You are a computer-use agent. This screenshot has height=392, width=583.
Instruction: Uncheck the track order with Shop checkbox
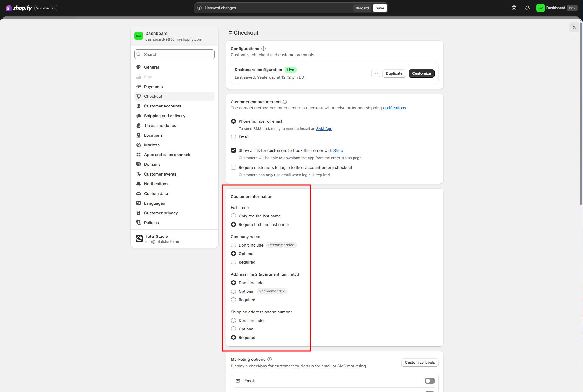coord(233,151)
